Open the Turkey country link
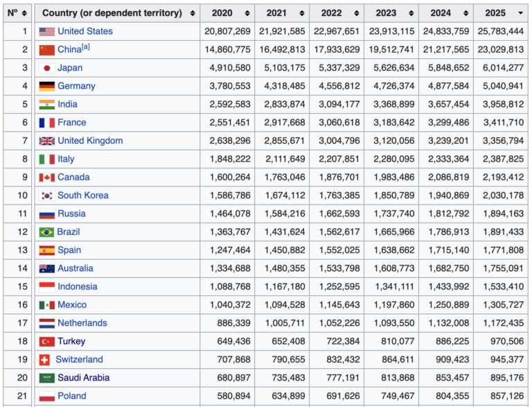 coord(71,341)
